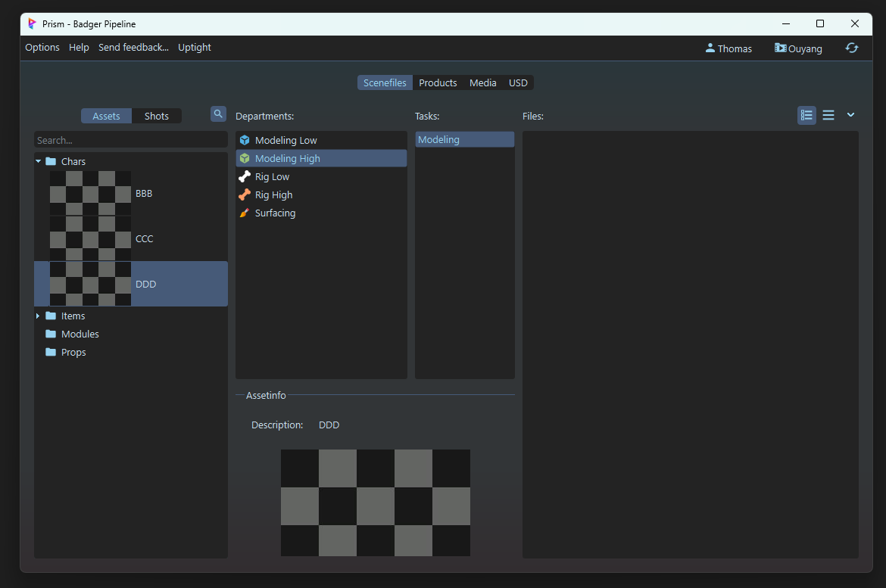Select the Rig High orange bone icon
Image resolution: width=886 pixels, height=588 pixels.
(245, 194)
